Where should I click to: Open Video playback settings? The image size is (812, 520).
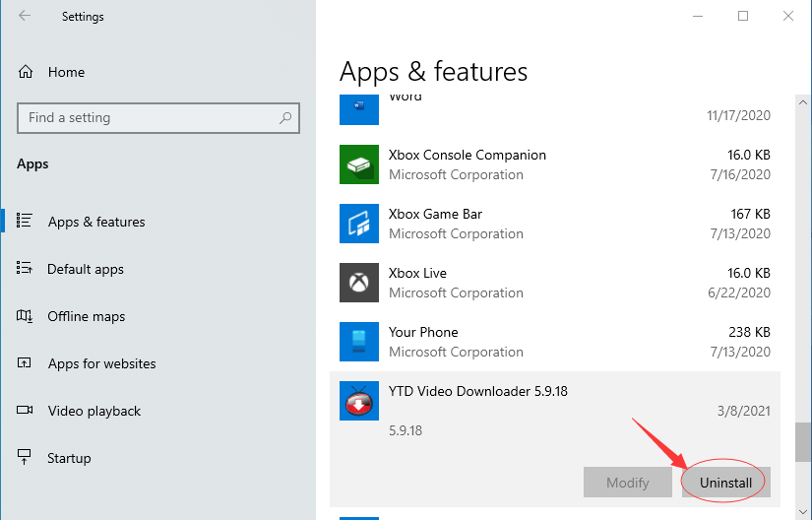click(x=94, y=411)
